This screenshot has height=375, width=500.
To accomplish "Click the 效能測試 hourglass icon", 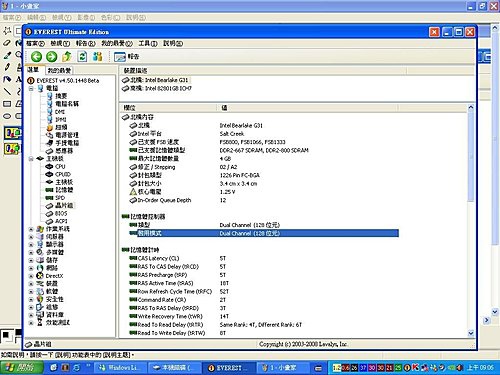I will (x=40, y=323).
